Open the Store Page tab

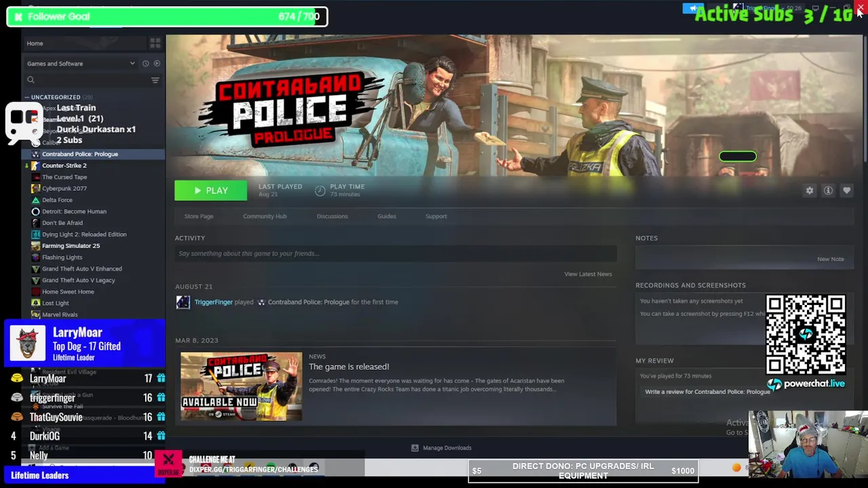click(199, 216)
